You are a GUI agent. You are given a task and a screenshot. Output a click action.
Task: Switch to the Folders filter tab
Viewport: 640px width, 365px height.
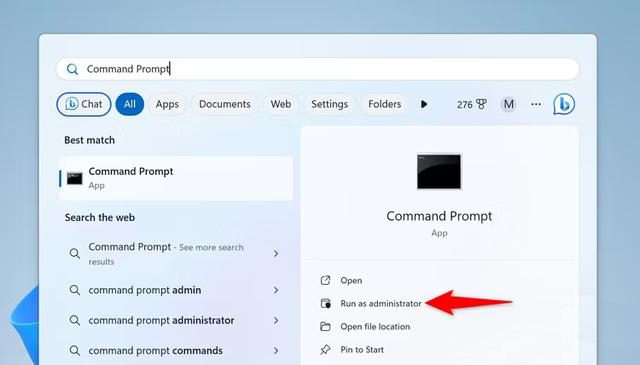tap(384, 104)
